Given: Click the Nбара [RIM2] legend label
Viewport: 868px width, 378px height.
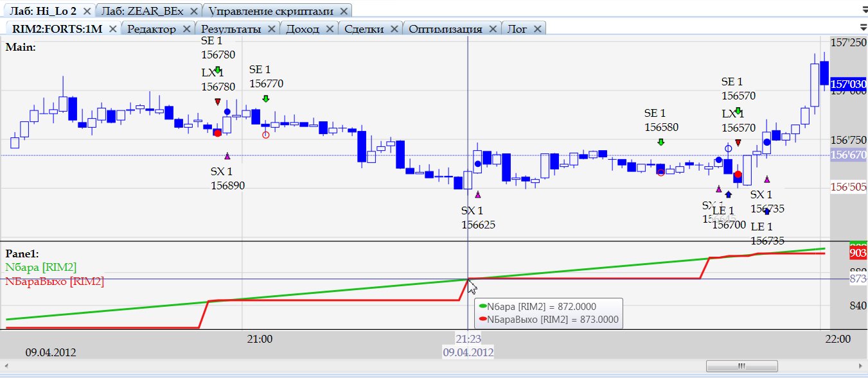Looking at the screenshot, I should [40, 268].
